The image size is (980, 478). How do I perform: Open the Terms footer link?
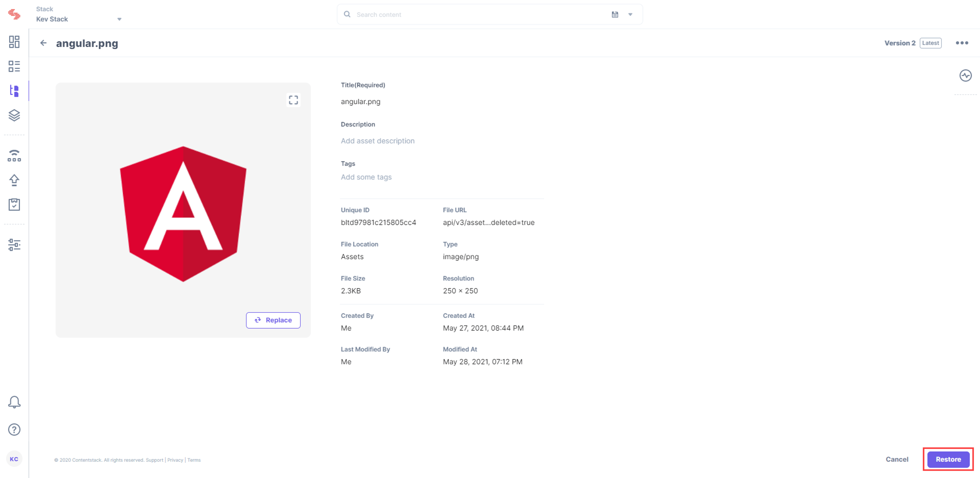coord(194,460)
